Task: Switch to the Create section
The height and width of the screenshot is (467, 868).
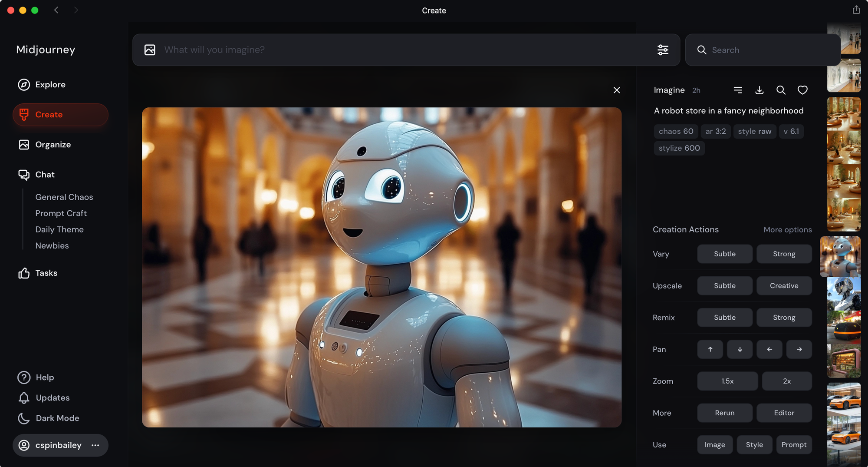Action: [48, 115]
